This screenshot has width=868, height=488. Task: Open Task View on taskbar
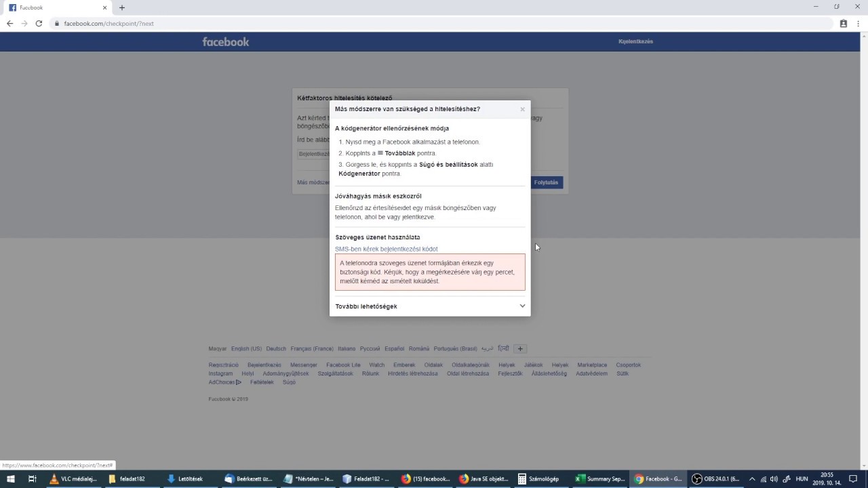point(32,479)
